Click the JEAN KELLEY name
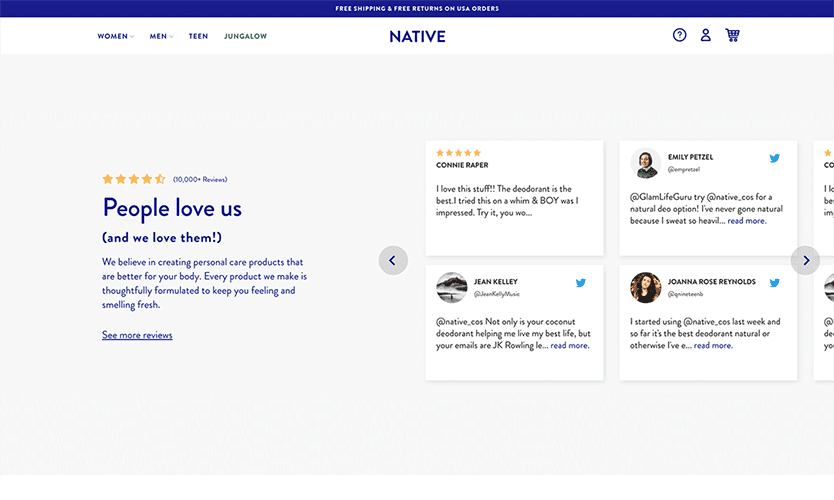 tap(496, 281)
